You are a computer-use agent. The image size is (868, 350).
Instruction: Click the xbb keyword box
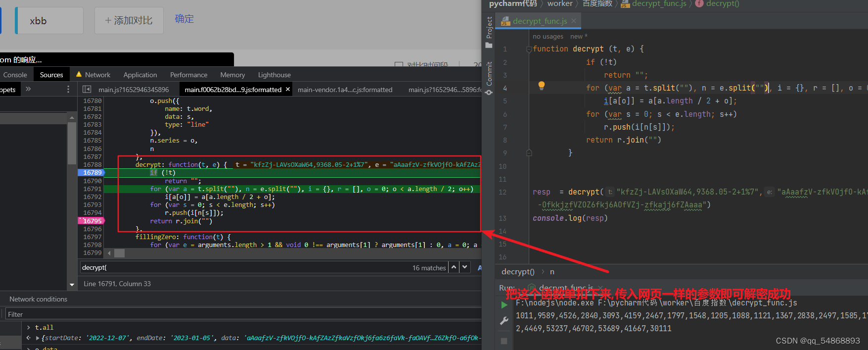pyautogui.click(x=49, y=20)
